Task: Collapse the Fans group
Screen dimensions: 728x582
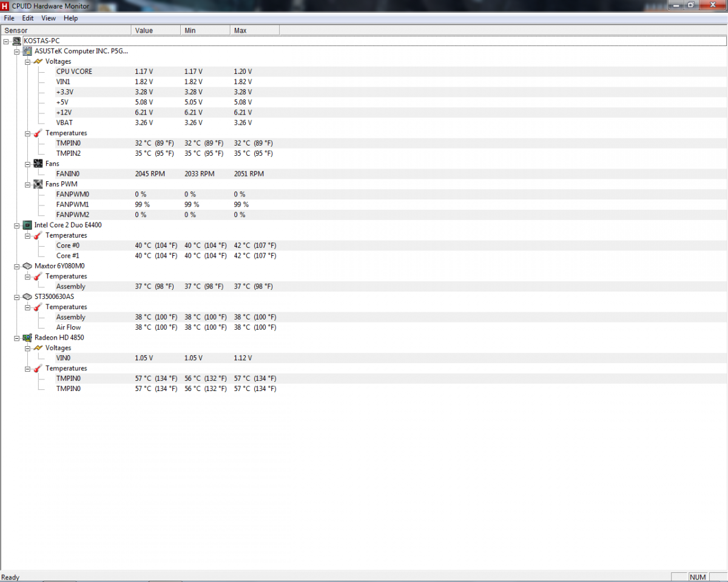Action: (x=28, y=164)
